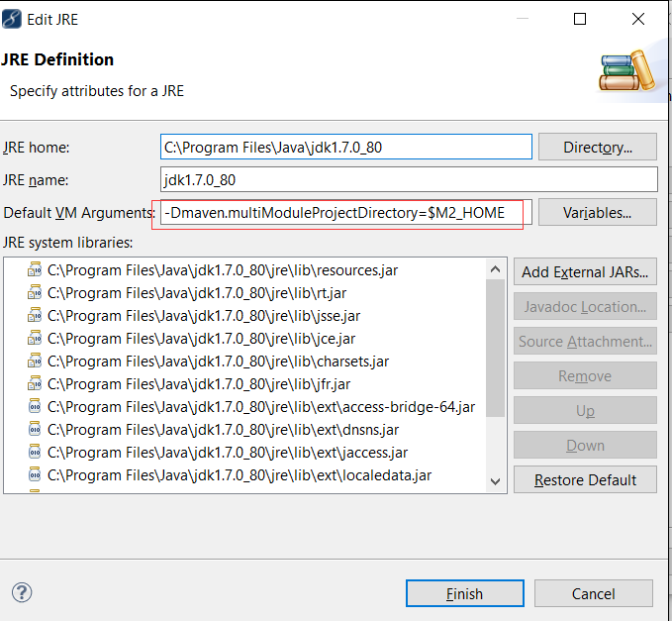
Task: Click the Javadoc Location... button
Action: click(x=585, y=307)
